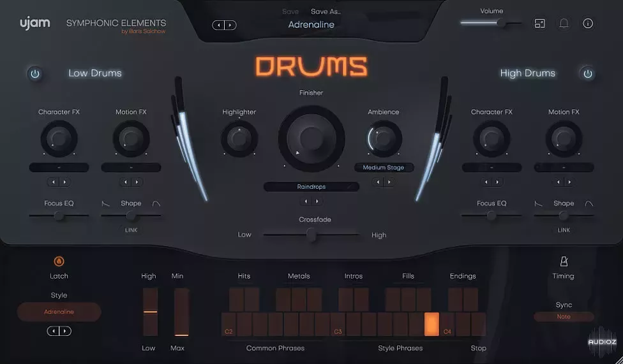623x364 pixels.
Task: Select next Style arrow
Action: [x=65, y=331]
